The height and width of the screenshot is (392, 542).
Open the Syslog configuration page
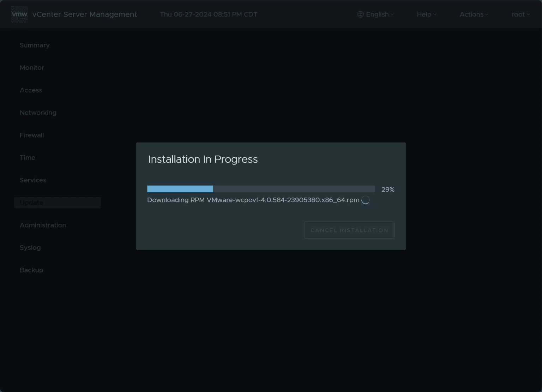(30, 247)
